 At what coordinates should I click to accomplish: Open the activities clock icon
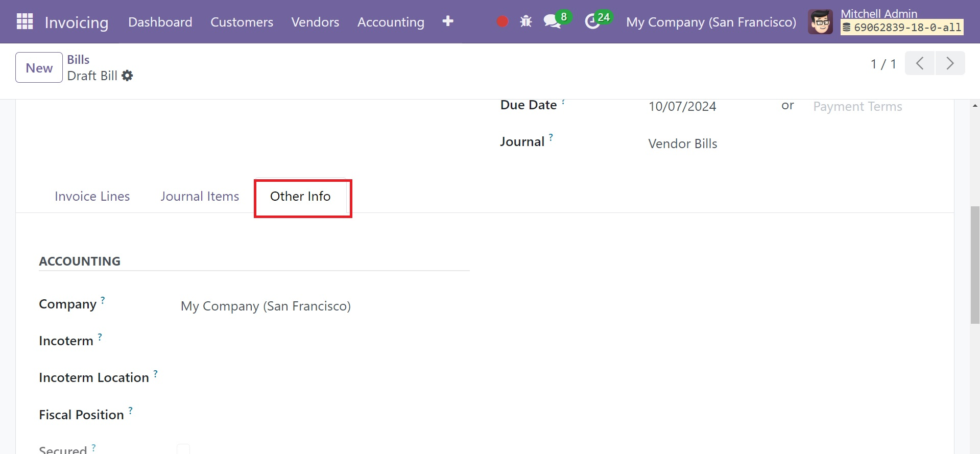tap(592, 21)
